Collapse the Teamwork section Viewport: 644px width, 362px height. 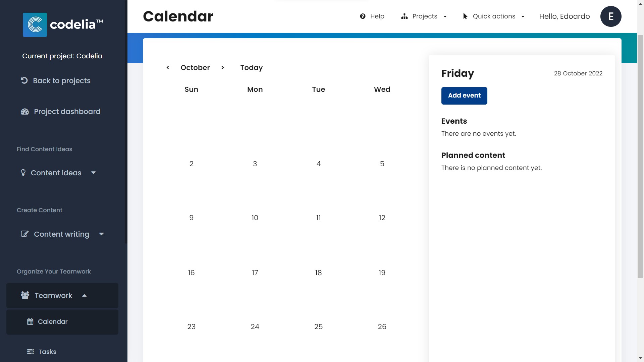click(x=84, y=295)
